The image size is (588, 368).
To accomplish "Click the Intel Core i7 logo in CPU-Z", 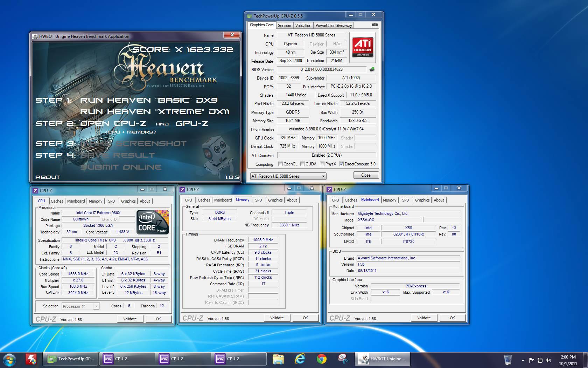I will pyautogui.click(x=153, y=222).
